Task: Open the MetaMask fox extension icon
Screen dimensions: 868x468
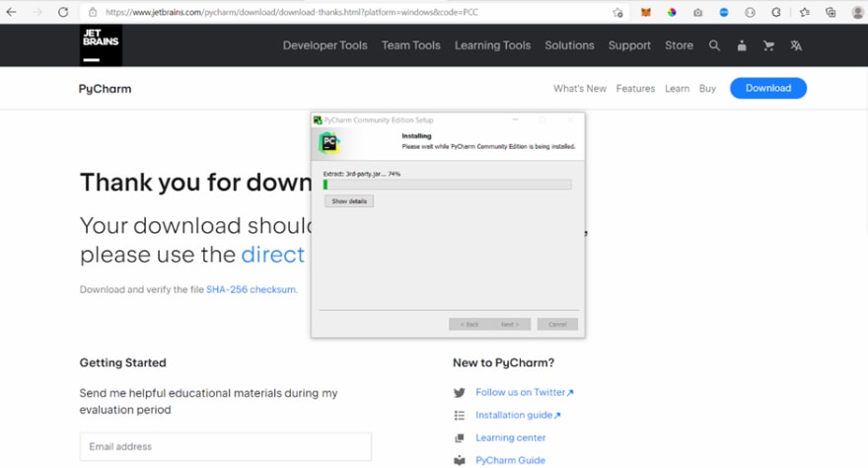Action: pos(645,12)
